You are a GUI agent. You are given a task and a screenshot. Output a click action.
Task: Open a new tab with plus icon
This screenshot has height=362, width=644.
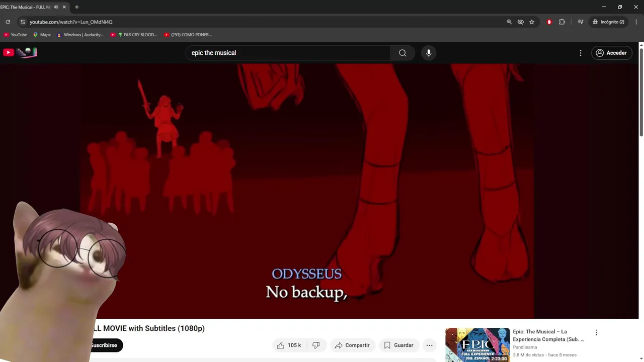point(76,7)
